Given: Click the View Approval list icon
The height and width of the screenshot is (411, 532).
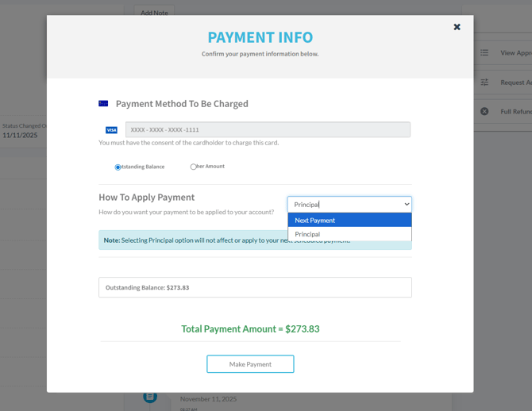Looking at the screenshot, I should (x=484, y=53).
